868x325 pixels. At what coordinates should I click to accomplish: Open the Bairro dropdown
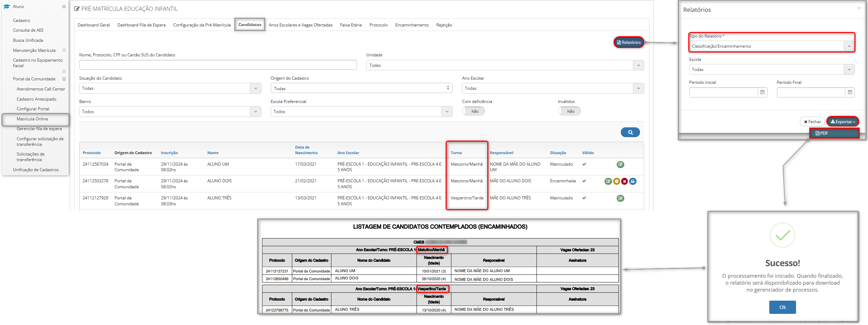[x=170, y=112]
